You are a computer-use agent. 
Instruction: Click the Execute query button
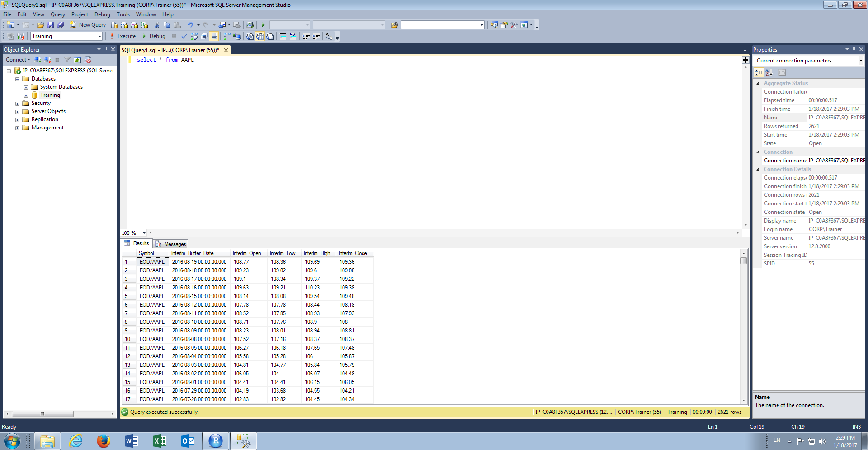tap(123, 36)
